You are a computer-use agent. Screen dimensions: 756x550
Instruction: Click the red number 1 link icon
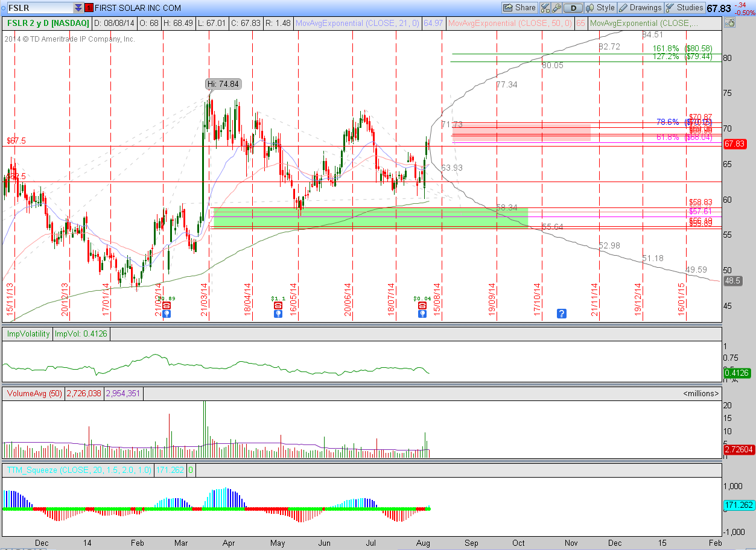(89, 8)
